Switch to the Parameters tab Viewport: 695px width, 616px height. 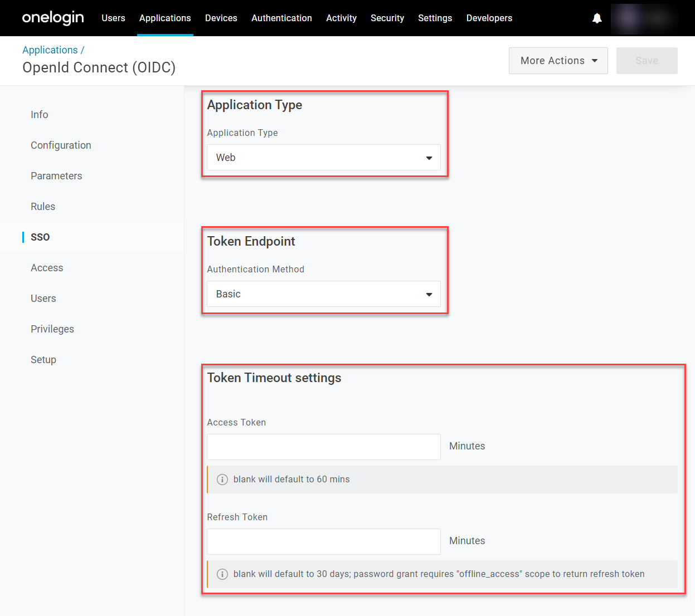pyautogui.click(x=56, y=175)
